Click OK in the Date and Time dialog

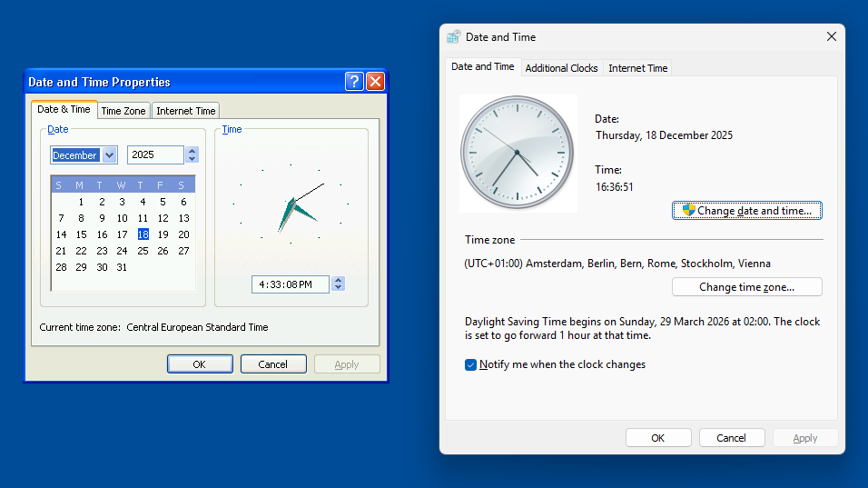[657, 438]
